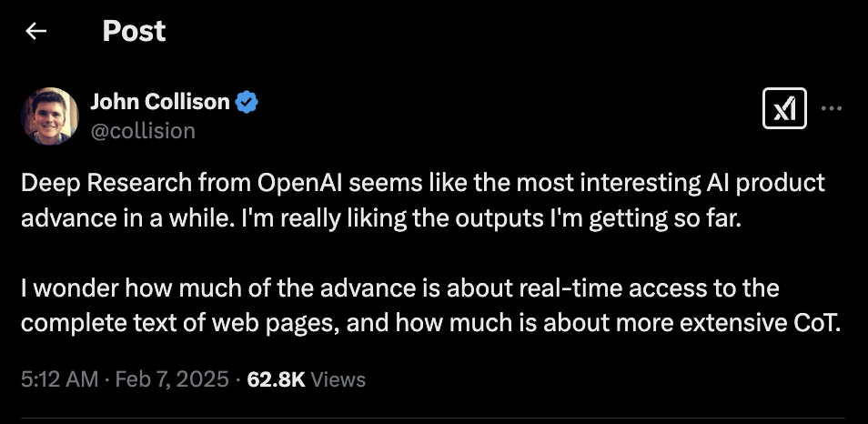Screen dimensions: 868x424
Task: Click the Feb 7, 2025 date
Action: click(x=171, y=379)
